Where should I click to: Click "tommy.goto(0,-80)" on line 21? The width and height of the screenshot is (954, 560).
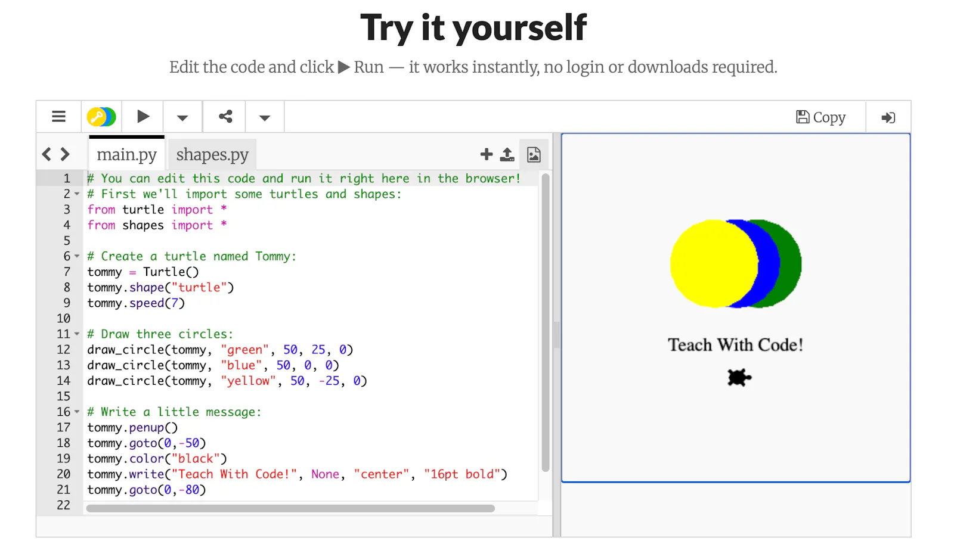pyautogui.click(x=146, y=490)
